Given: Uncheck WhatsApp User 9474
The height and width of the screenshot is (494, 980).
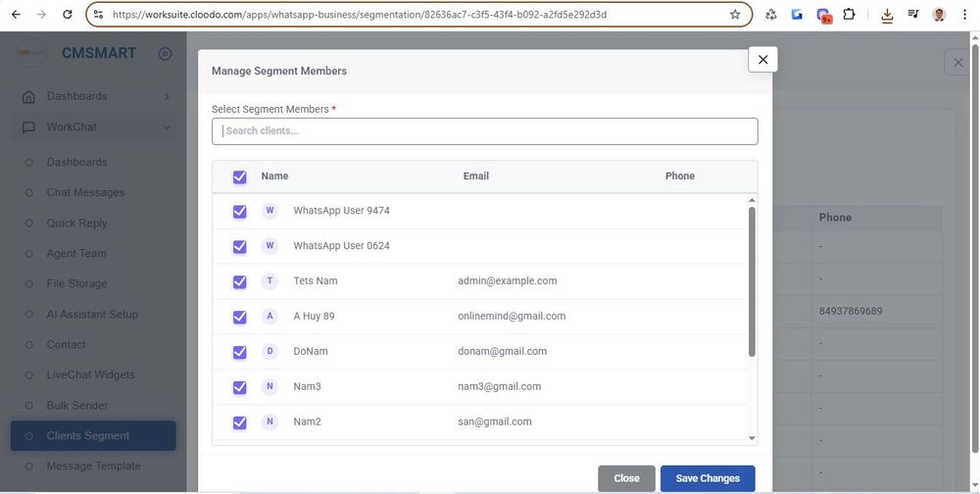Looking at the screenshot, I should 239,212.
